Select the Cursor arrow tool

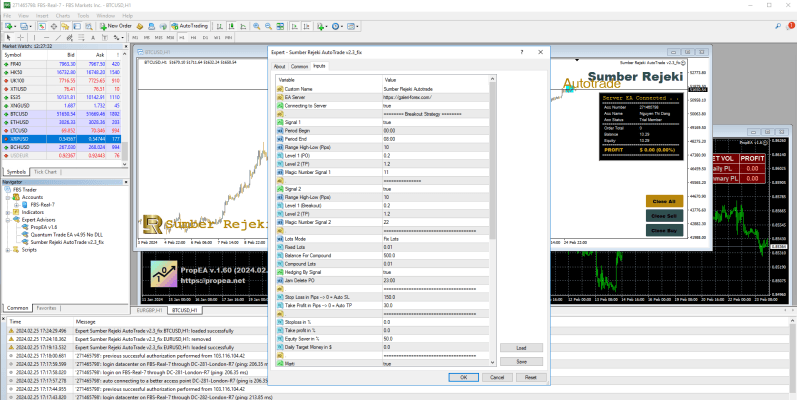click(x=9, y=37)
